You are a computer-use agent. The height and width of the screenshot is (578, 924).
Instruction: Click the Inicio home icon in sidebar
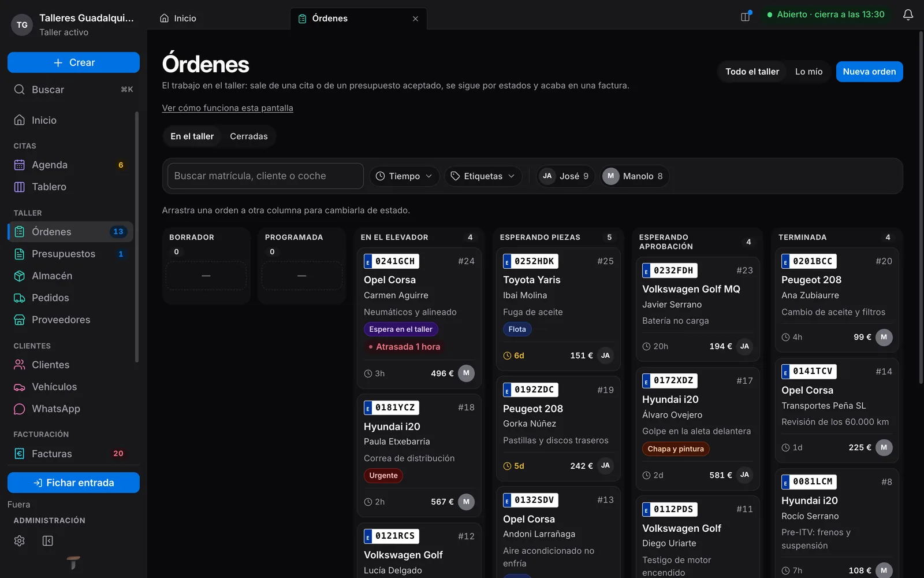(x=20, y=120)
